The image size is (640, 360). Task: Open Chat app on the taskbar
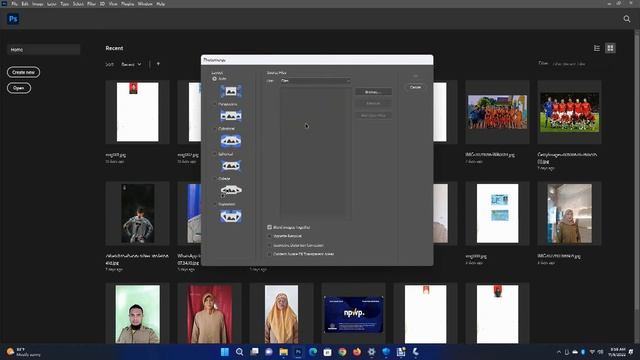[269, 352]
